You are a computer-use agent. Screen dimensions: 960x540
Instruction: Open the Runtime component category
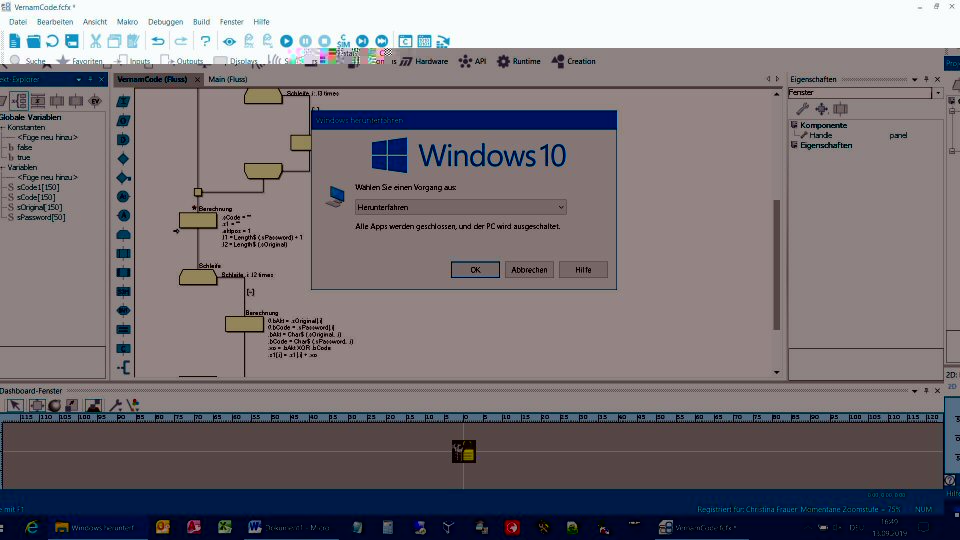click(x=519, y=61)
